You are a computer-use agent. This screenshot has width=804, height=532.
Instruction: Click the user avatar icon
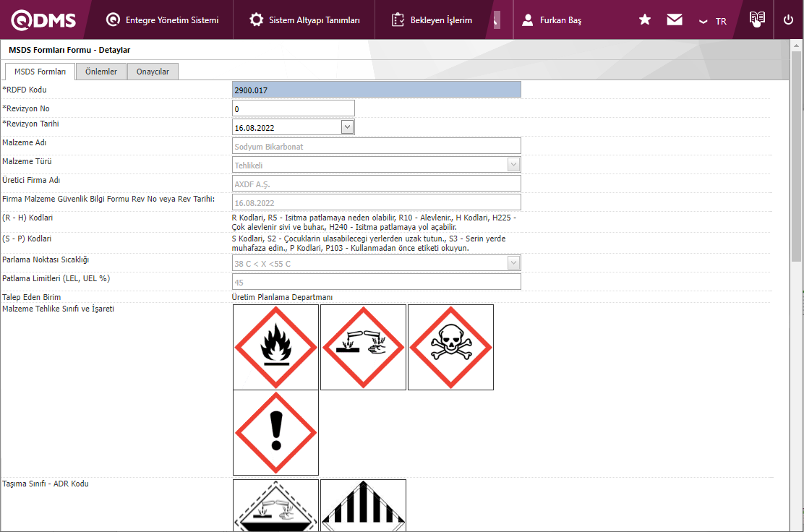click(528, 20)
